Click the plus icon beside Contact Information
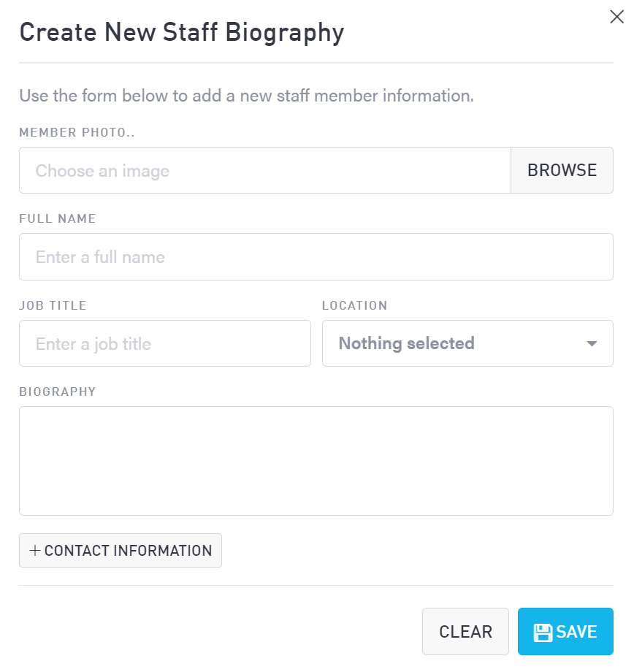634x672 pixels. (34, 551)
